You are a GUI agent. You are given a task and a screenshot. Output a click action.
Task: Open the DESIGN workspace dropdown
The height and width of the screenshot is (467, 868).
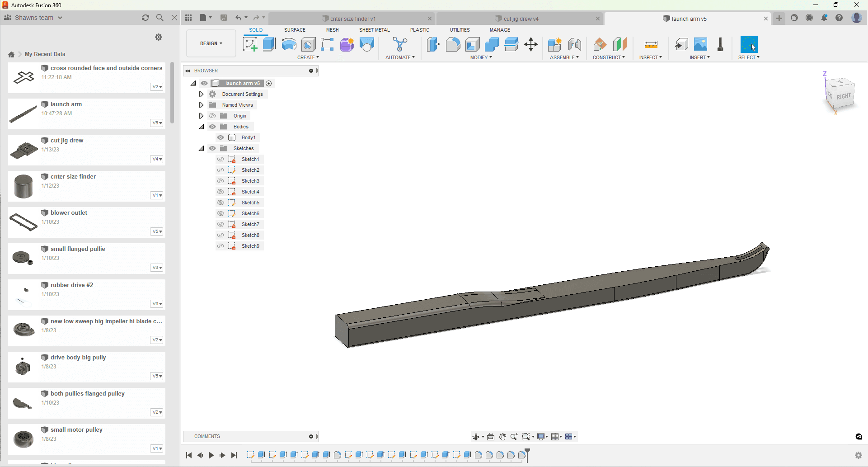coord(211,43)
